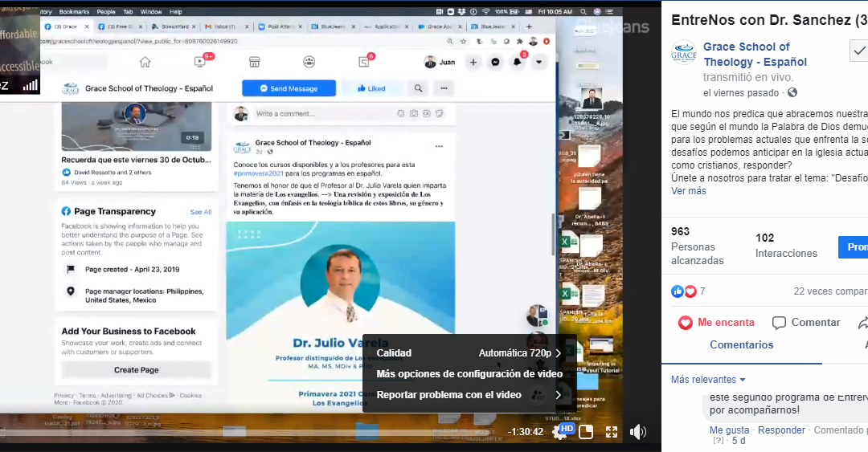The image size is (868, 452).
Task: Open Grace School of Theology - Español link
Action: [x=755, y=55]
